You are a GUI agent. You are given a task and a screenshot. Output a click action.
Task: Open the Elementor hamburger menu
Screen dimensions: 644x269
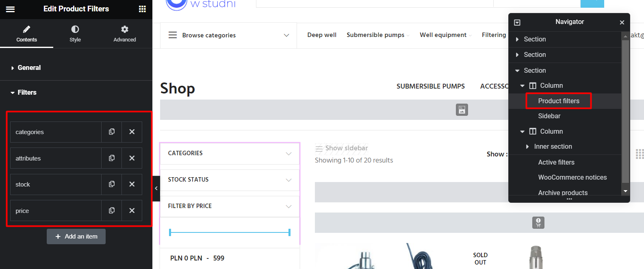coord(10,9)
